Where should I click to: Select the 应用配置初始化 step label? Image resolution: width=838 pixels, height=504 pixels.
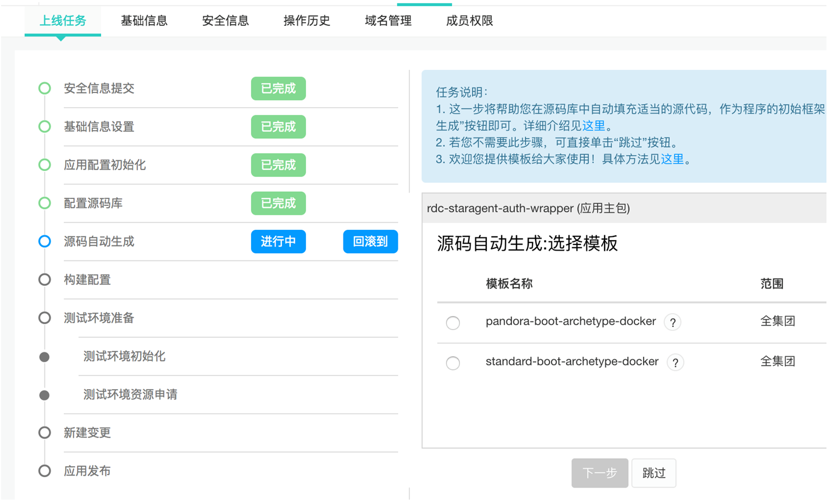click(105, 165)
